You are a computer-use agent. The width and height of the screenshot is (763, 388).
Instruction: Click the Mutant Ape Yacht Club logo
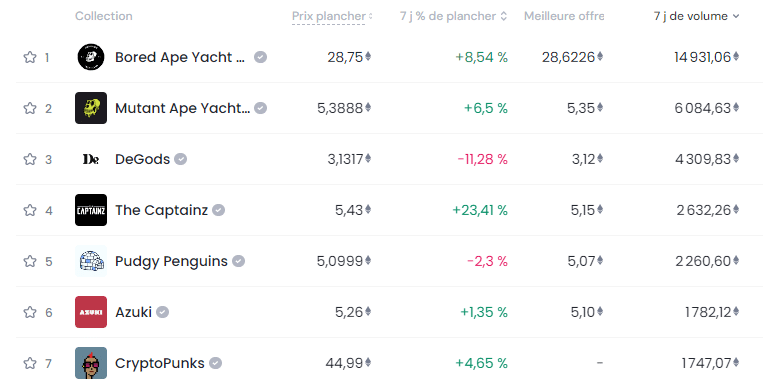pos(91,108)
